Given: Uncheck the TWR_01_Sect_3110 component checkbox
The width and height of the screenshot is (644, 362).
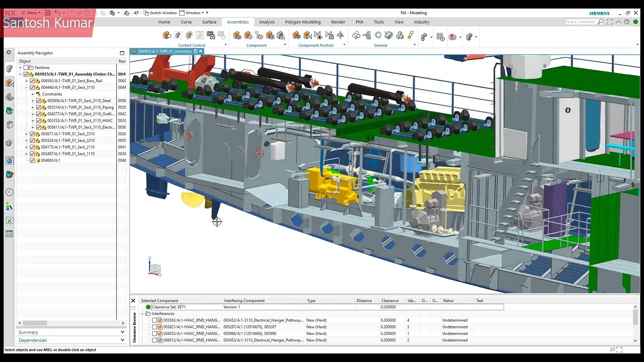Looking at the screenshot, I should pyautogui.click(x=32, y=87).
